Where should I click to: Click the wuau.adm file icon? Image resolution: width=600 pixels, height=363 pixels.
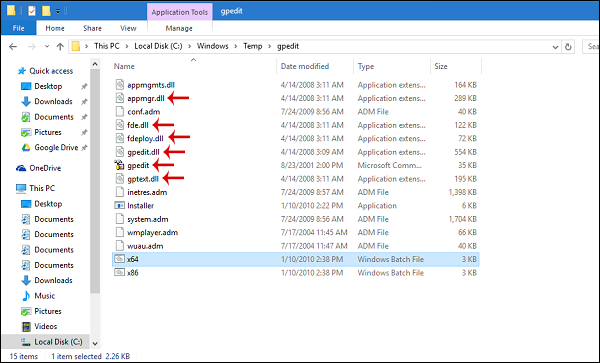[x=120, y=246]
